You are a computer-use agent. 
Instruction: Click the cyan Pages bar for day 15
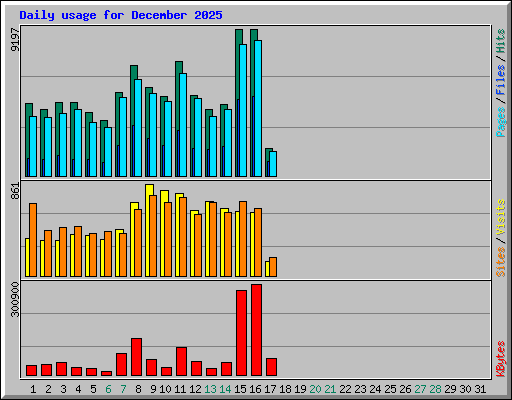click(243, 110)
